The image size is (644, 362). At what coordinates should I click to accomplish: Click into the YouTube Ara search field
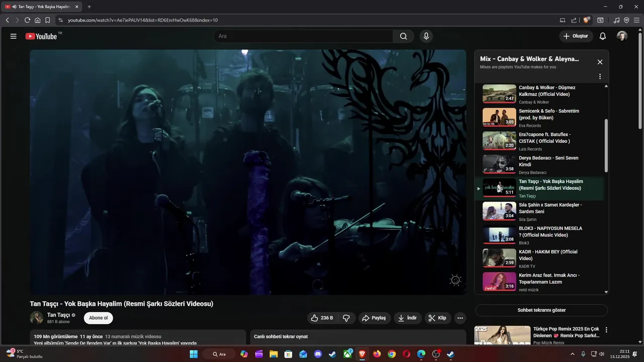point(303,36)
